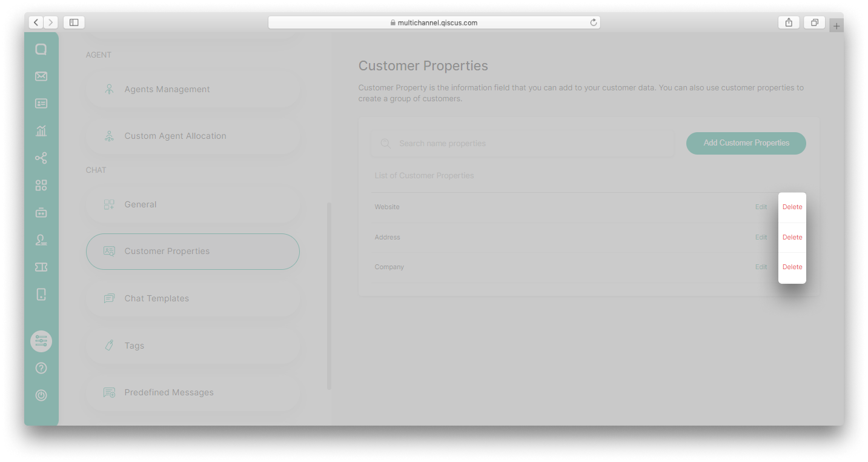Click Add Customer Properties button

746,143
